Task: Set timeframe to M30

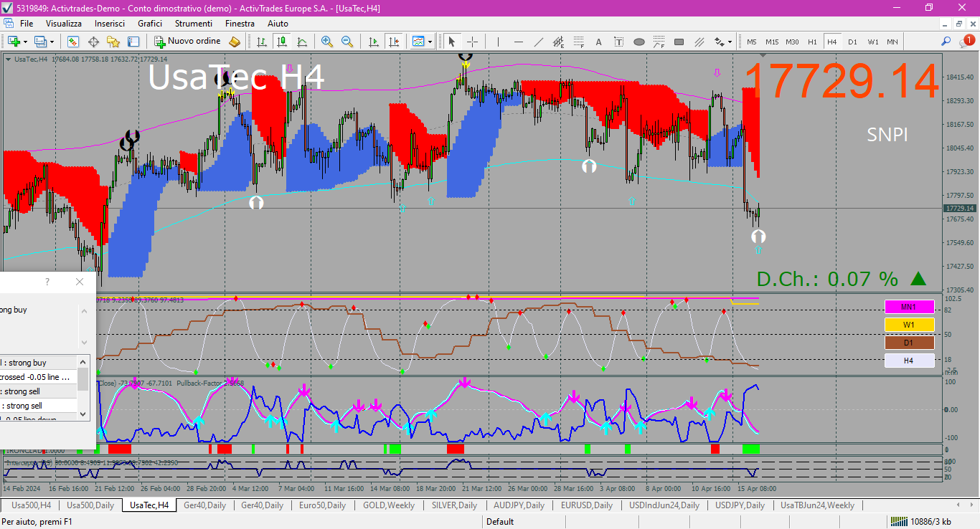Action: (792, 42)
